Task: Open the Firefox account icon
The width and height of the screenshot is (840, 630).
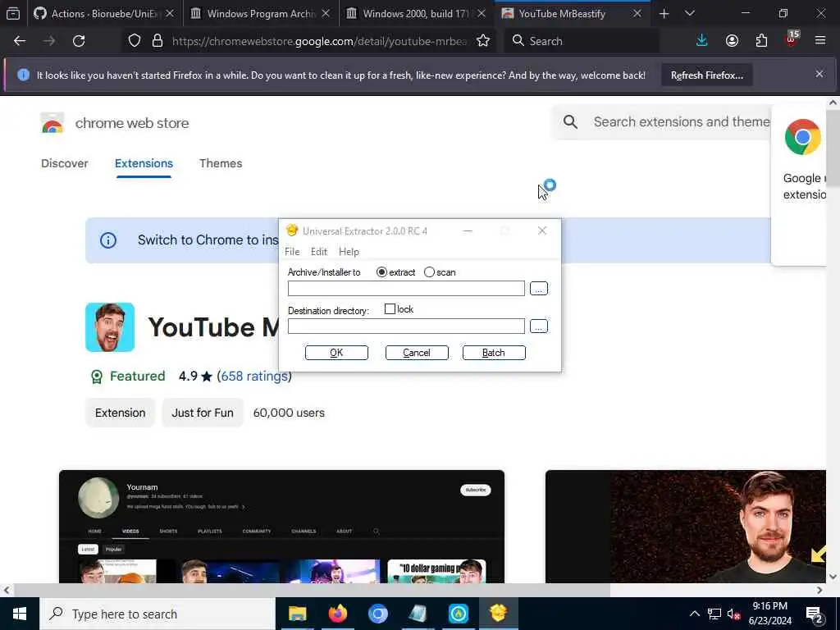Action: tap(732, 41)
